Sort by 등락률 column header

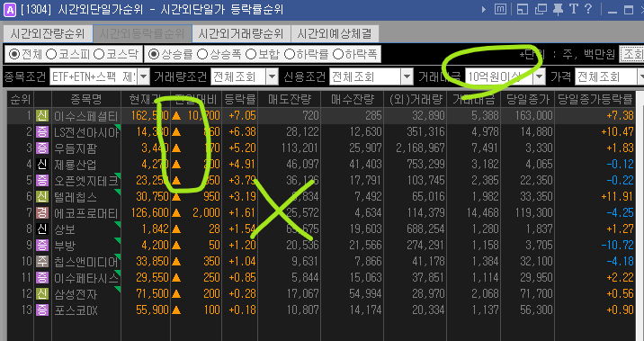click(240, 100)
